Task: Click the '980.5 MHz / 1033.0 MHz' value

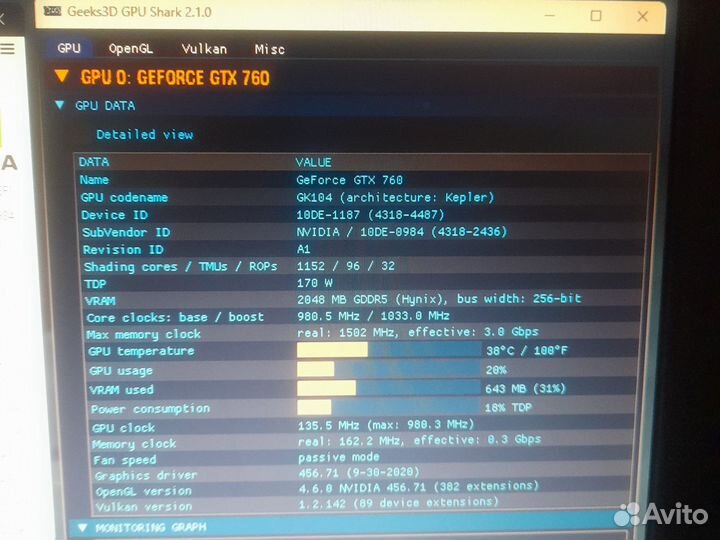Action: (373, 316)
